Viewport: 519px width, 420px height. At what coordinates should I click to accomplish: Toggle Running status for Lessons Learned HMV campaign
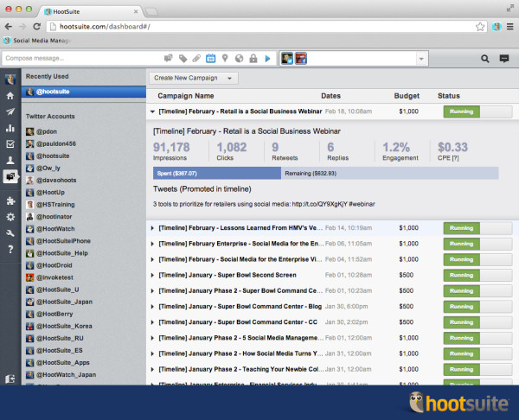477,228
